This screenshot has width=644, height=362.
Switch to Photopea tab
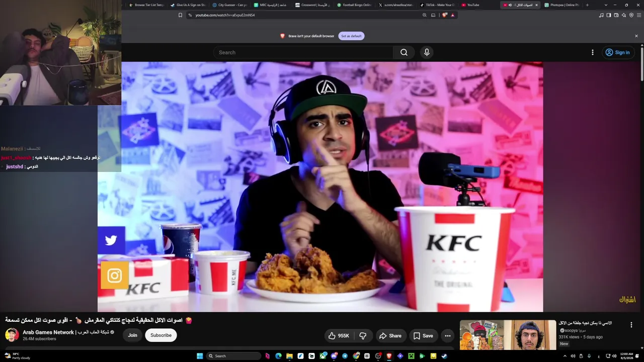(x=562, y=5)
